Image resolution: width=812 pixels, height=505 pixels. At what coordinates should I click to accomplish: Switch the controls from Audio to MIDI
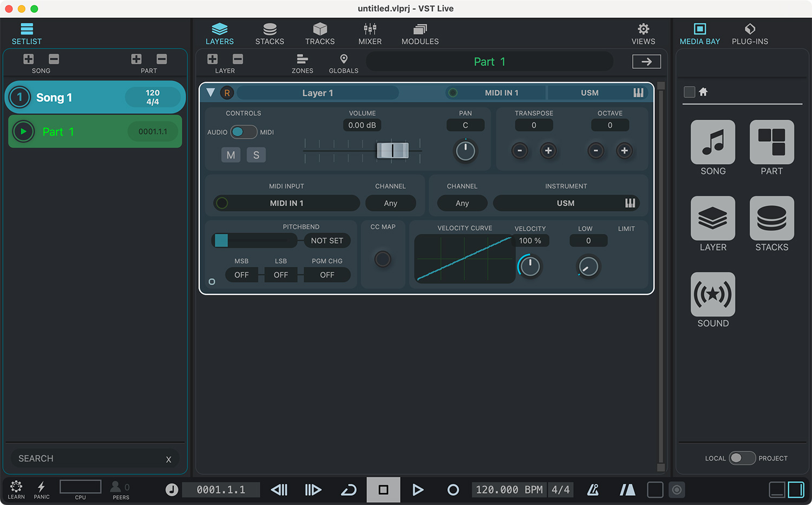pyautogui.click(x=244, y=132)
